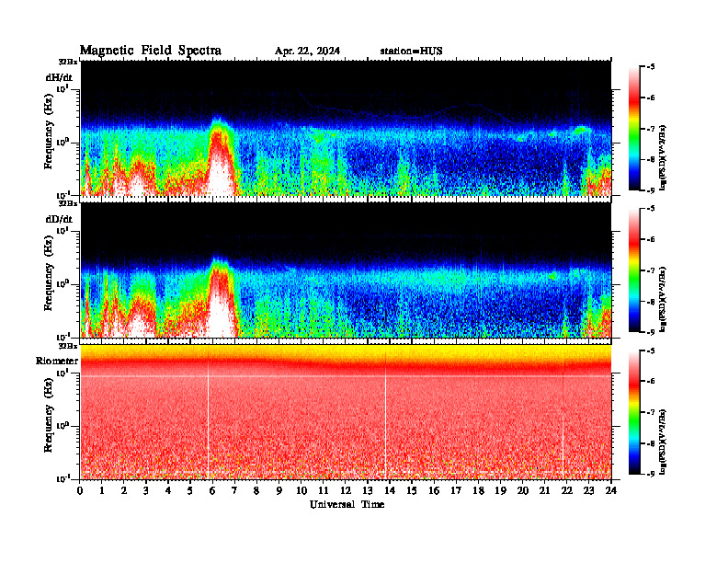Click hour "17" on the Universal Time axis
728x563 pixels.
(456, 490)
